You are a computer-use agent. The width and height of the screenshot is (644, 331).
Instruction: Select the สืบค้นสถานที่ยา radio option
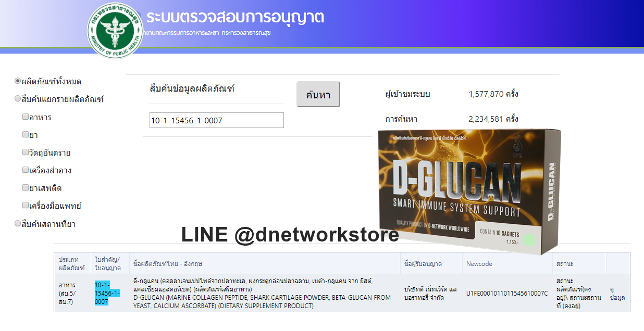point(18,224)
